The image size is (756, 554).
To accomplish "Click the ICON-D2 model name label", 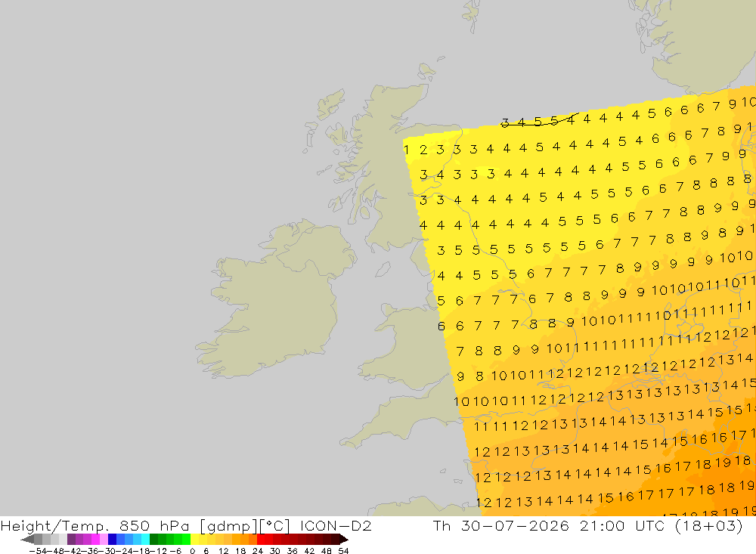I will coord(336,525).
